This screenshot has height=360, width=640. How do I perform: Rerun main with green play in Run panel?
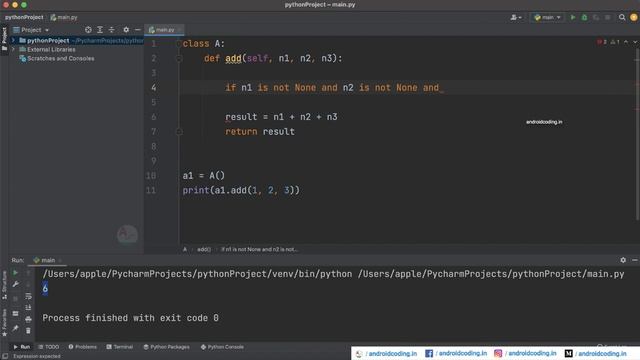point(16,272)
